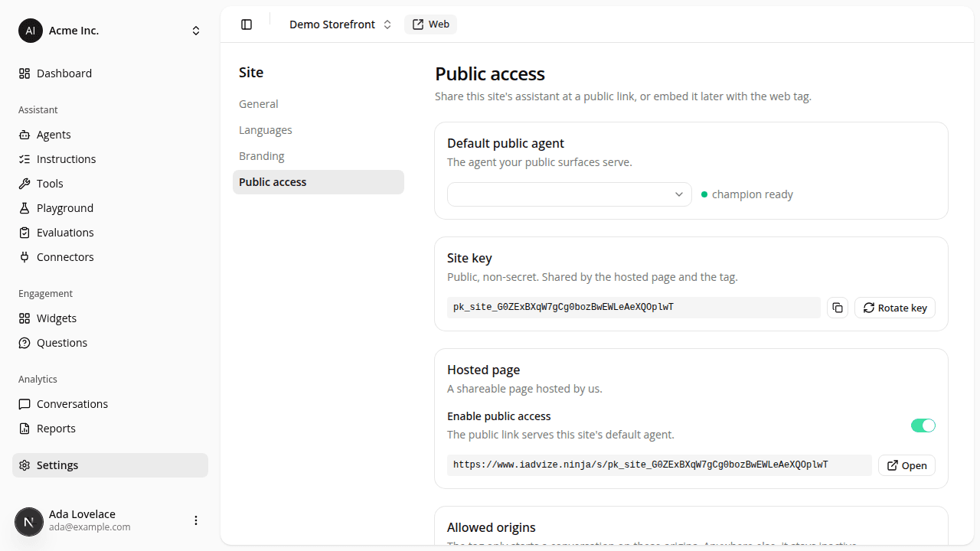Open the Demo Storefront site selector
980x551 pixels.
(340, 24)
